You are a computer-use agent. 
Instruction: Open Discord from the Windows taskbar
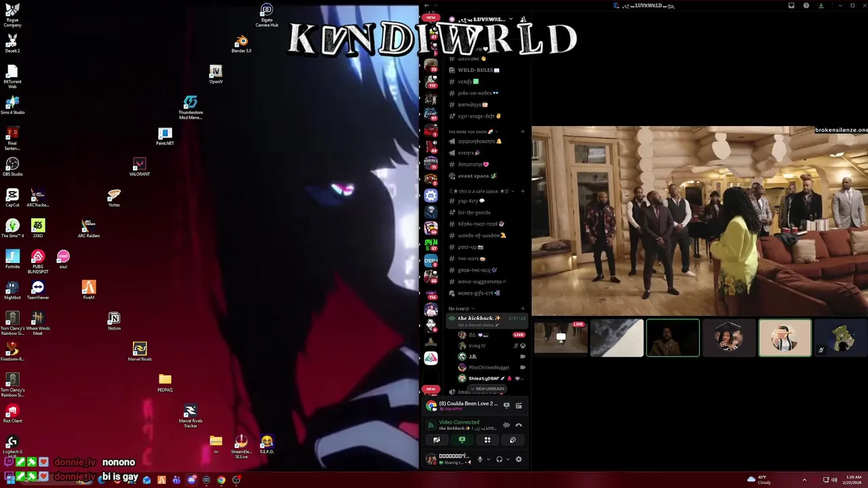tap(191, 481)
